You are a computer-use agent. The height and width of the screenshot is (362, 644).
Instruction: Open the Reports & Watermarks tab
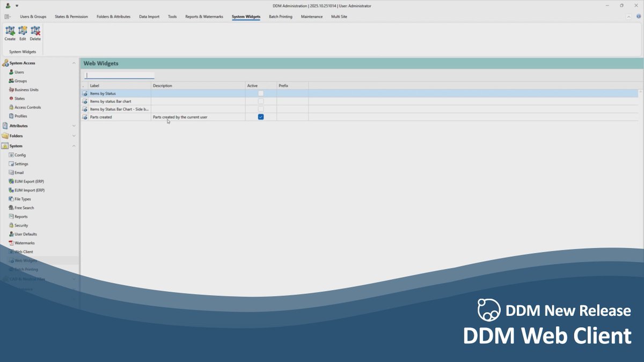204,17
